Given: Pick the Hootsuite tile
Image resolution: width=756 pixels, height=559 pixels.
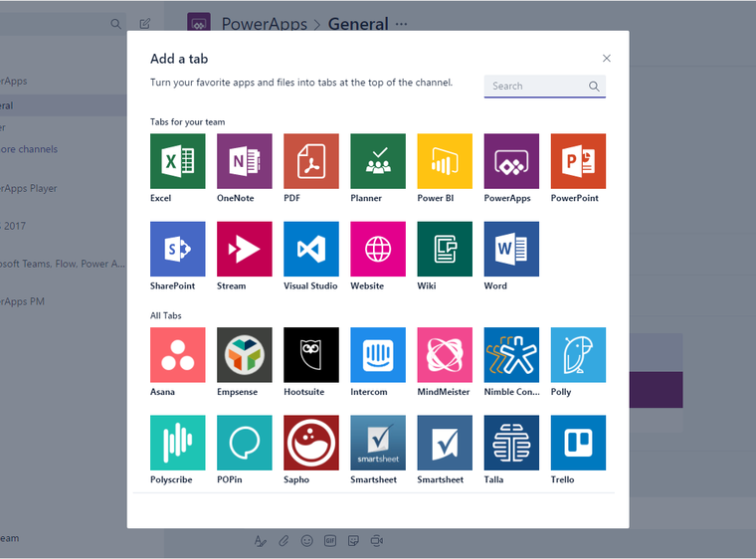Looking at the screenshot, I should point(310,355).
